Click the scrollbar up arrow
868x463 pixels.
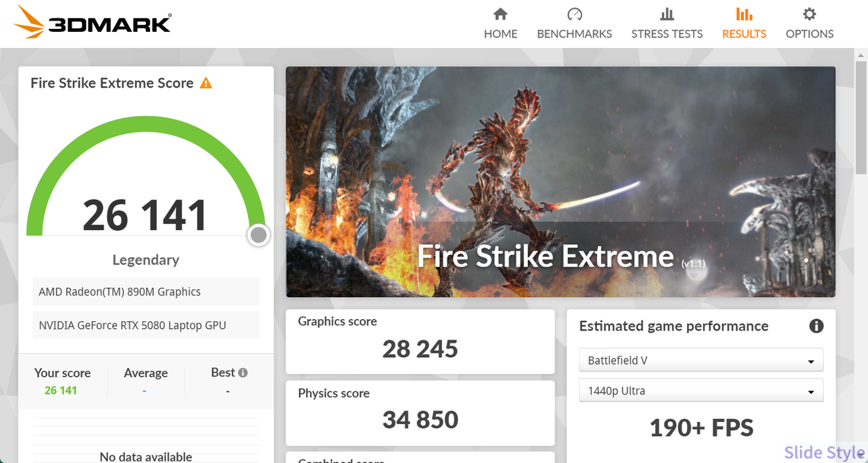pos(860,56)
